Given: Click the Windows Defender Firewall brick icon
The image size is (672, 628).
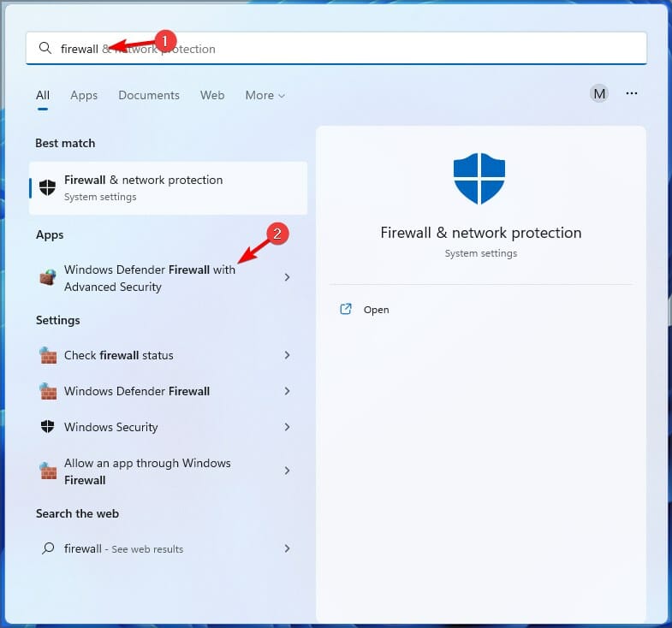Looking at the screenshot, I should click(x=48, y=391).
